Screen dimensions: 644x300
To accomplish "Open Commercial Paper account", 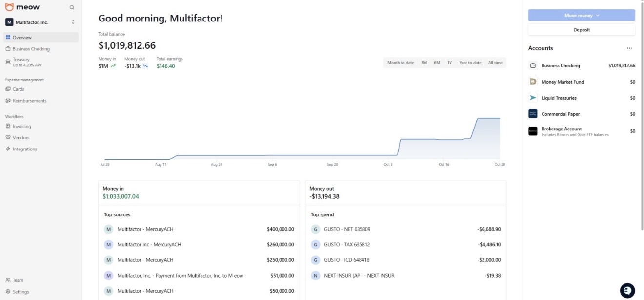I will pyautogui.click(x=582, y=114).
